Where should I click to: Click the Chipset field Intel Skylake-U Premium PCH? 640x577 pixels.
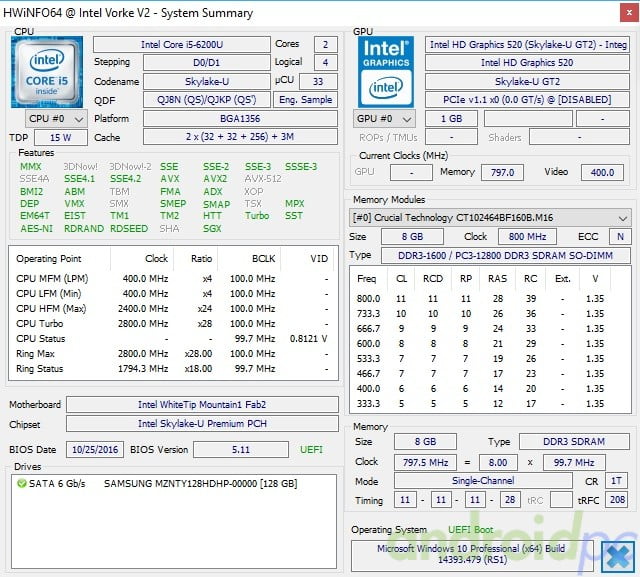pos(202,424)
